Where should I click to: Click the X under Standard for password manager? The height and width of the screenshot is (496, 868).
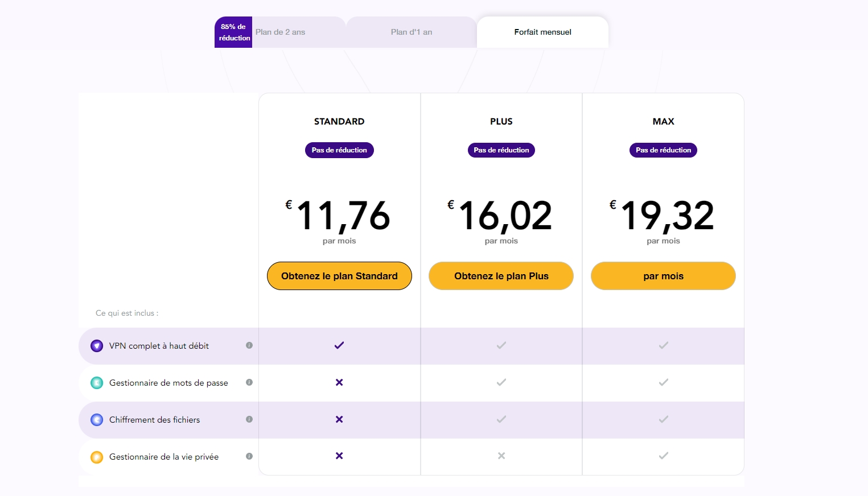click(x=339, y=382)
